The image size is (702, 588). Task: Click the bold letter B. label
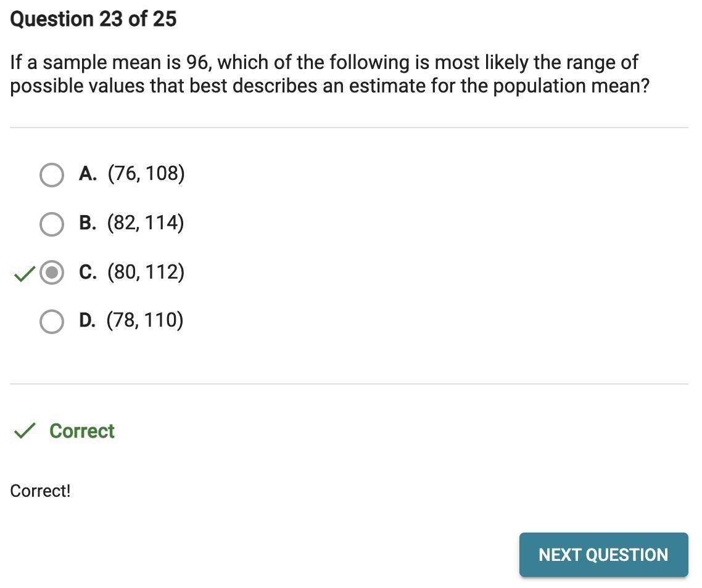(88, 223)
